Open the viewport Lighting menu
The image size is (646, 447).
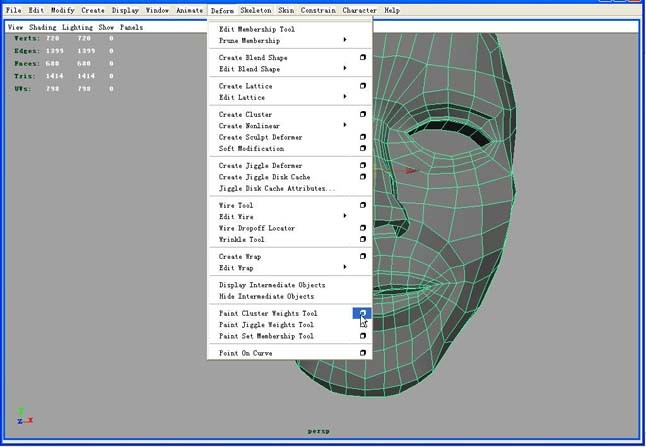point(77,27)
